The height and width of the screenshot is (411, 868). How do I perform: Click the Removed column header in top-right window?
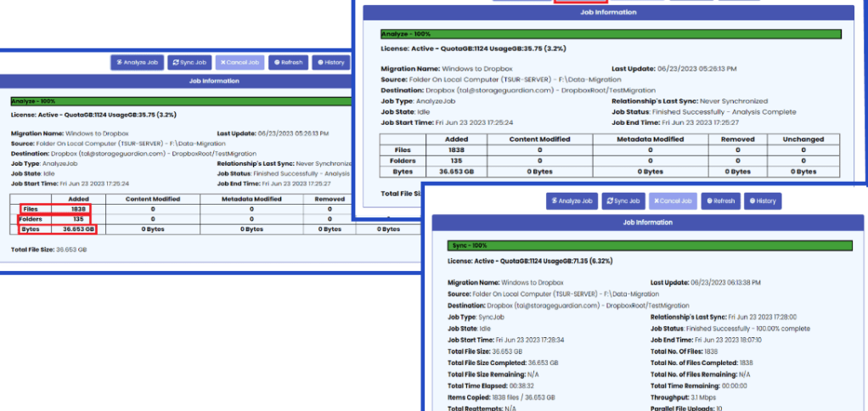(x=737, y=139)
